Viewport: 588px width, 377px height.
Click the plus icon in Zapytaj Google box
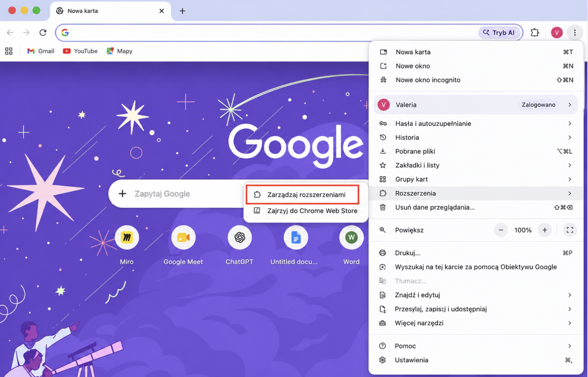click(x=122, y=194)
